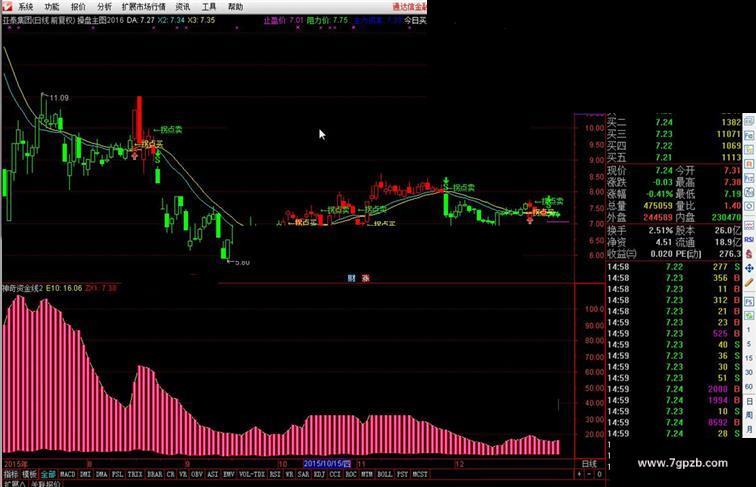Image resolution: width=756 pixels, height=487 pixels.
Task: Click the 2015/10/15 date marker
Action: coord(327,464)
